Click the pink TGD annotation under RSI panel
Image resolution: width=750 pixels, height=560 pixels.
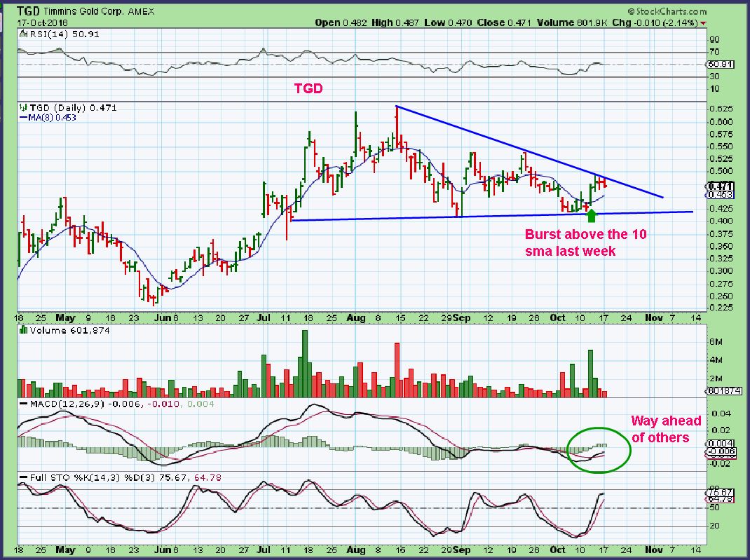[x=308, y=88]
